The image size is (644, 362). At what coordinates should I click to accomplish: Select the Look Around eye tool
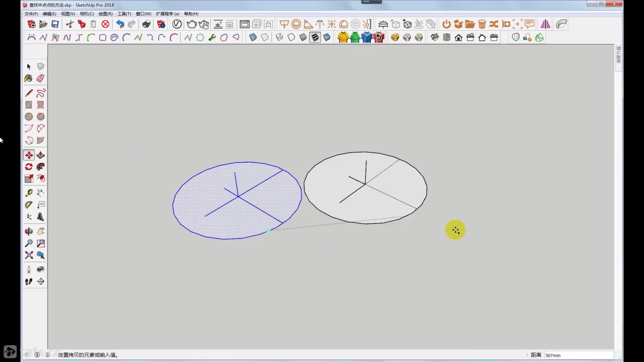pos(41,269)
